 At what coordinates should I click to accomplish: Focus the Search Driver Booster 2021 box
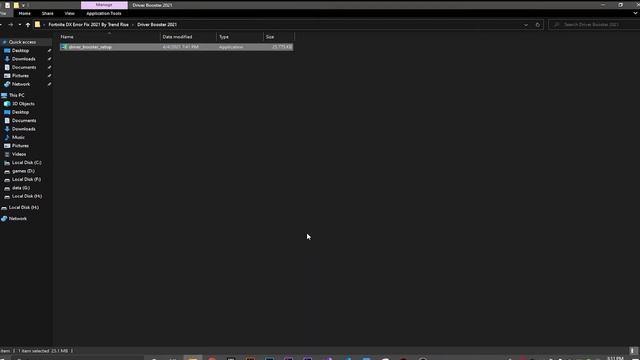pos(594,25)
